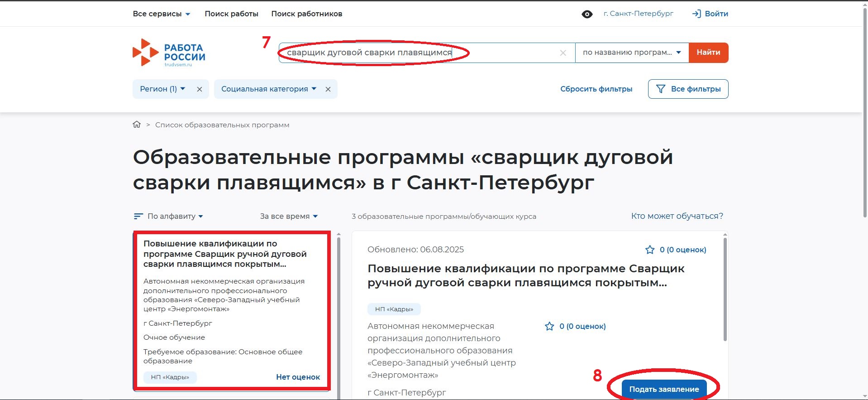868x400 pixels.
Task: Go to Поиск работы menu item
Action: tap(231, 14)
